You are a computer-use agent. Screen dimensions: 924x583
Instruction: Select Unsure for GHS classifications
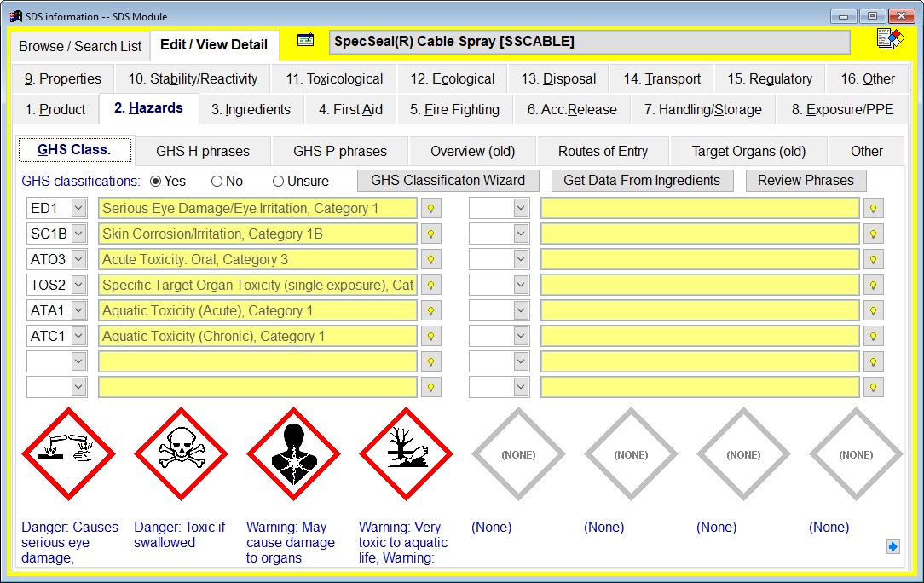301,181
